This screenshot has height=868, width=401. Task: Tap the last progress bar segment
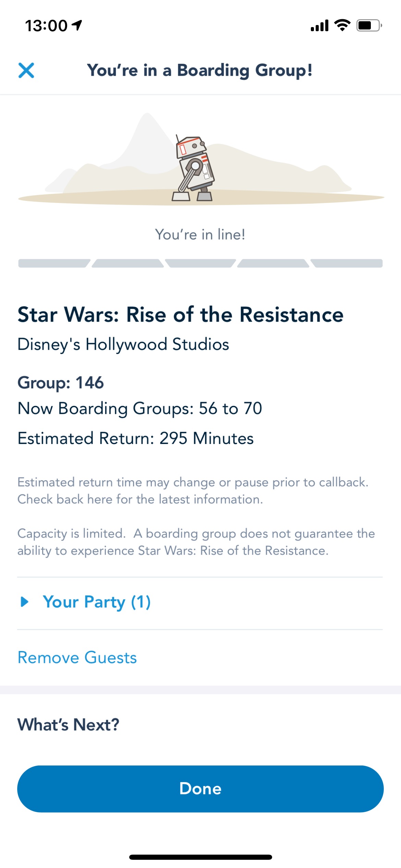(x=347, y=263)
